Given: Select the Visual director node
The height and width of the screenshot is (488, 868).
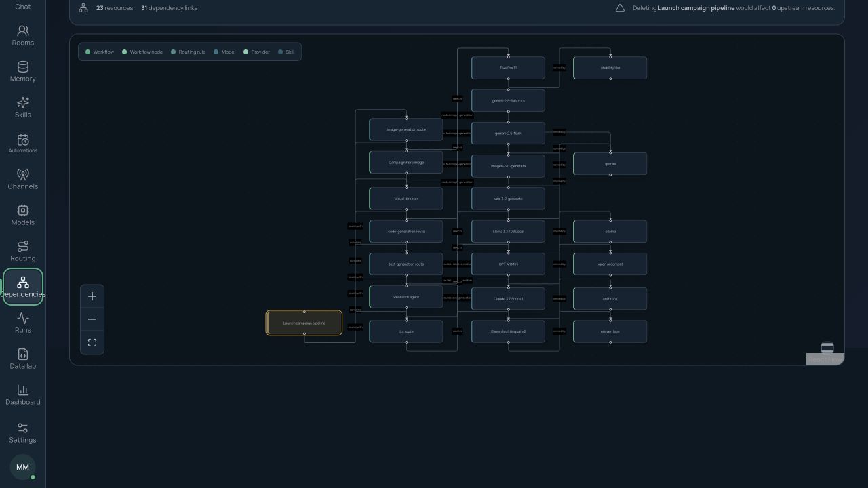Looking at the screenshot, I should tap(406, 199).
